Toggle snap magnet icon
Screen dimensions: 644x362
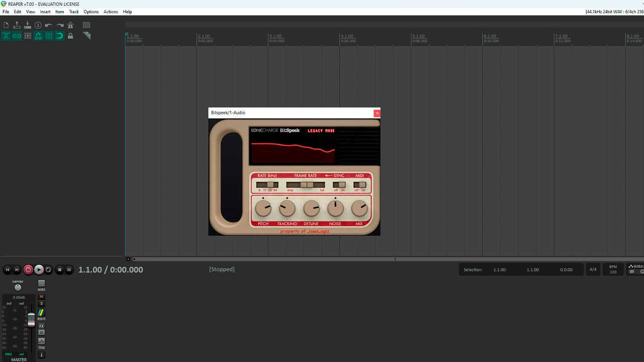(59, 36)
